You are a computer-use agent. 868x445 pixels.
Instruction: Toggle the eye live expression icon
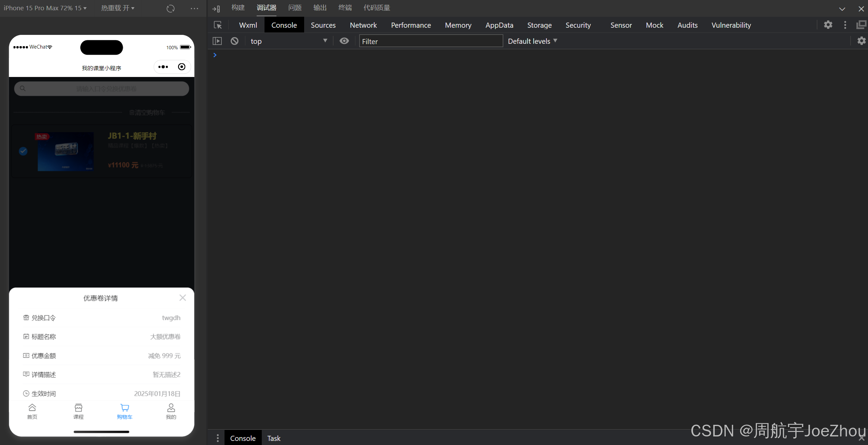[x=344, y=41]
